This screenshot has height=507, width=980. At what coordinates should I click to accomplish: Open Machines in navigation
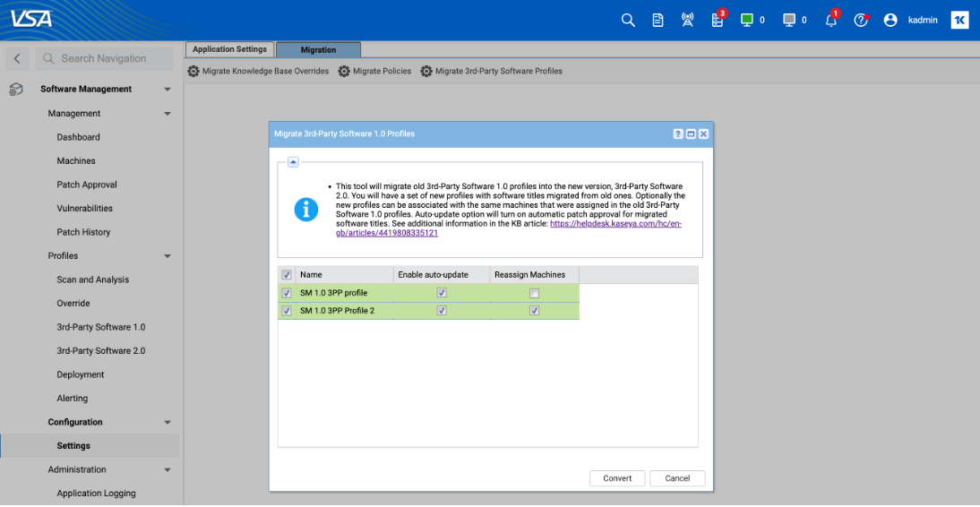coord(76,160)
